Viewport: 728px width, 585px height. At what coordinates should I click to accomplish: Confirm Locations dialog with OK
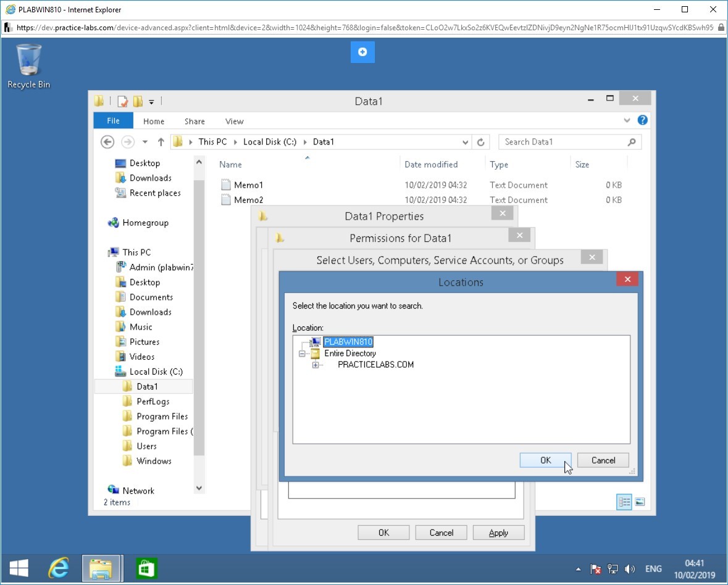tap(545, 460)
